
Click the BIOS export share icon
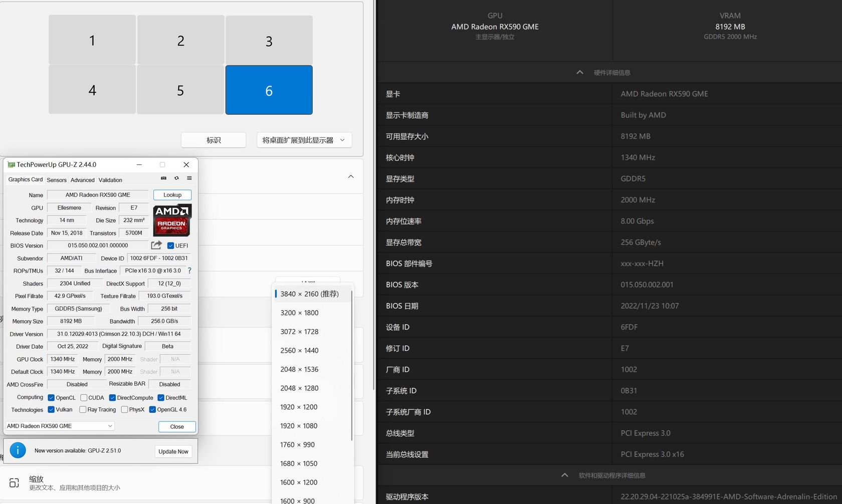[156, 245]
